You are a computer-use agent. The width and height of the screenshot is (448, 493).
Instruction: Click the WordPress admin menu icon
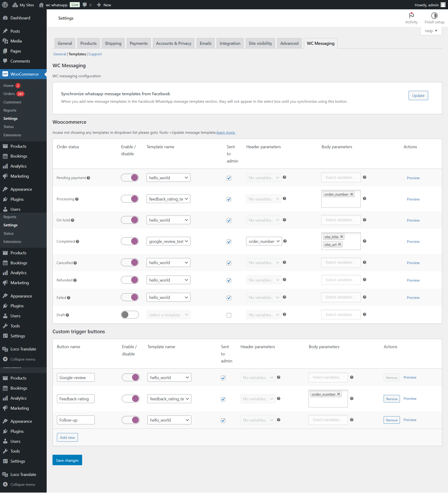point(5,5)
